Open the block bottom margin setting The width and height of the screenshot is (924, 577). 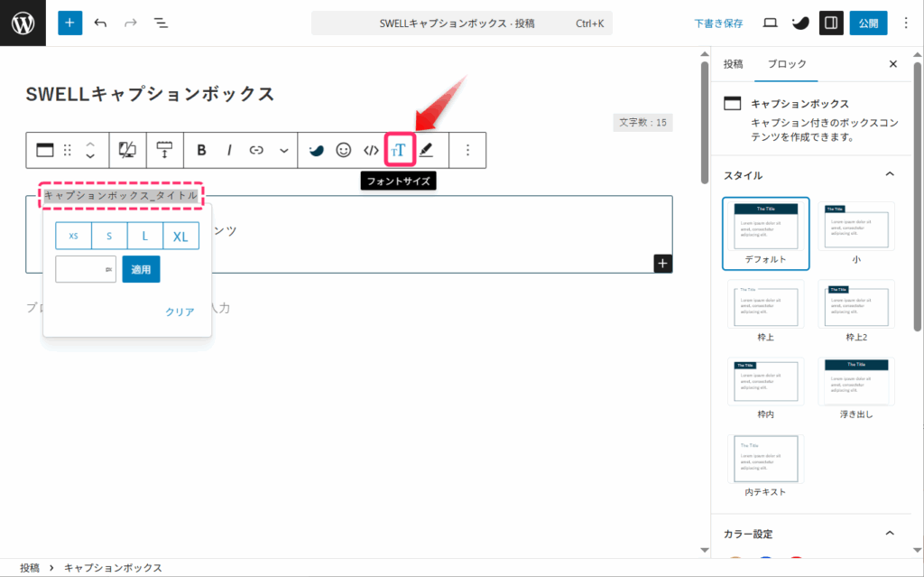164,150
